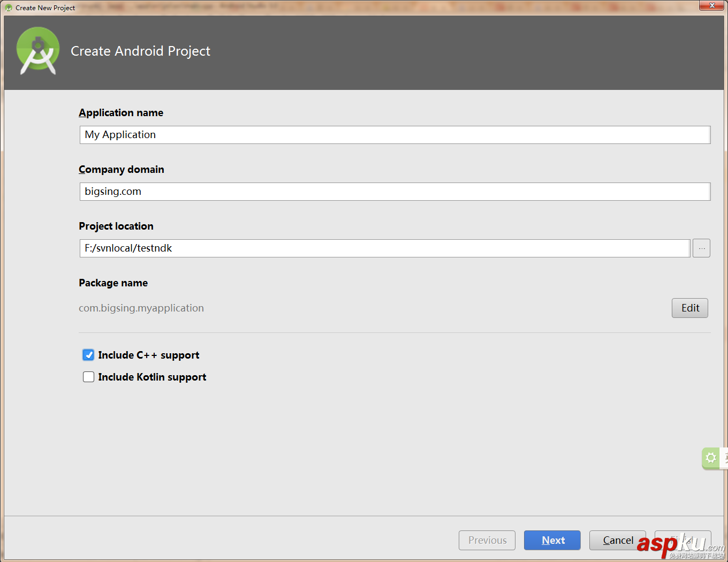The image size is (728, 562).
Task: Open the folder browser with the "..." icon
Action: point(701,248)
